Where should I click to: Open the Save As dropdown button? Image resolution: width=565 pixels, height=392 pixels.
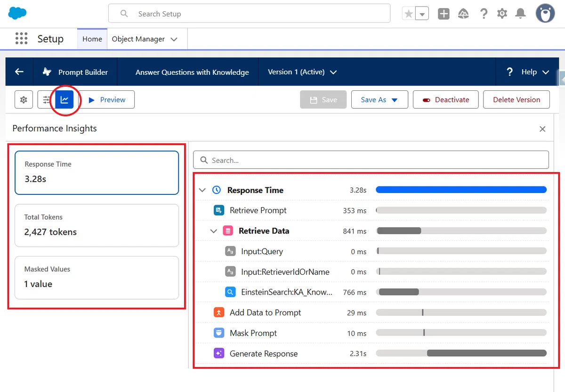[x=379, y=100]
